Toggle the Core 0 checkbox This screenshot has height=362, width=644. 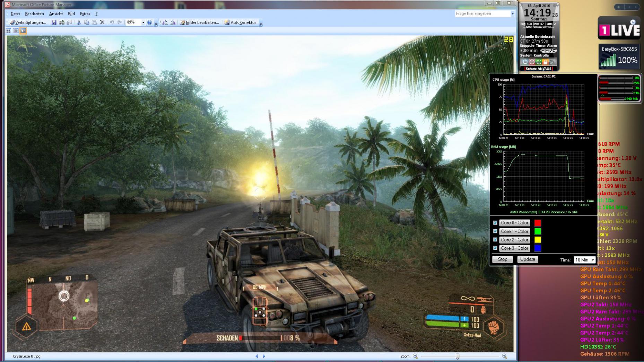pos(495,223)
